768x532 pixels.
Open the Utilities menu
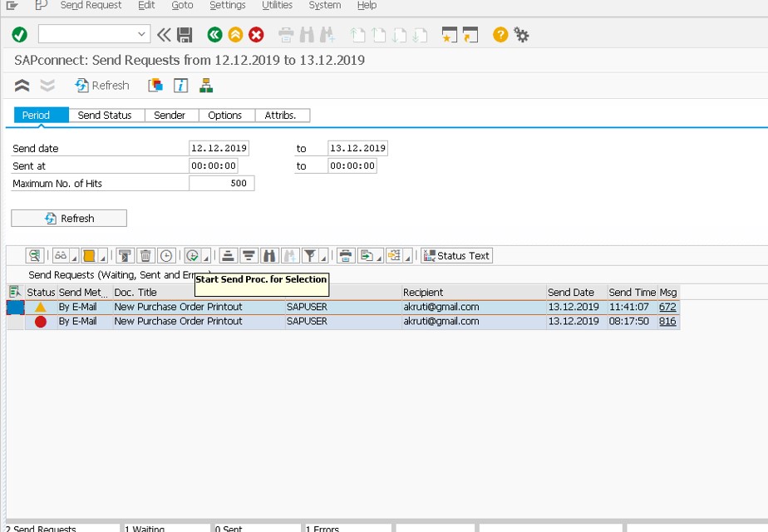pos(278,5)
